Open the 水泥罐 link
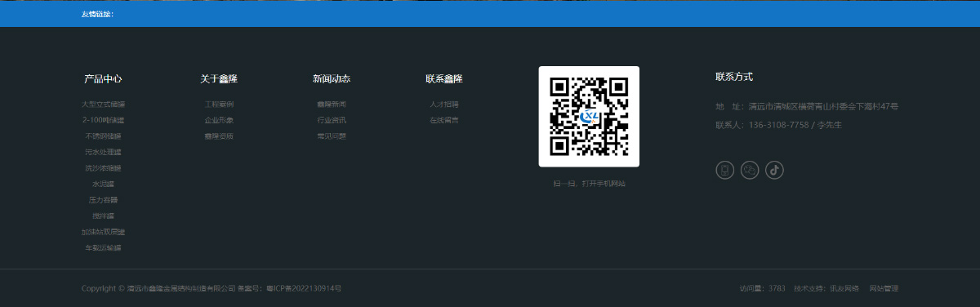The width and height of the screenshot is (980, 307). (103, 184)
